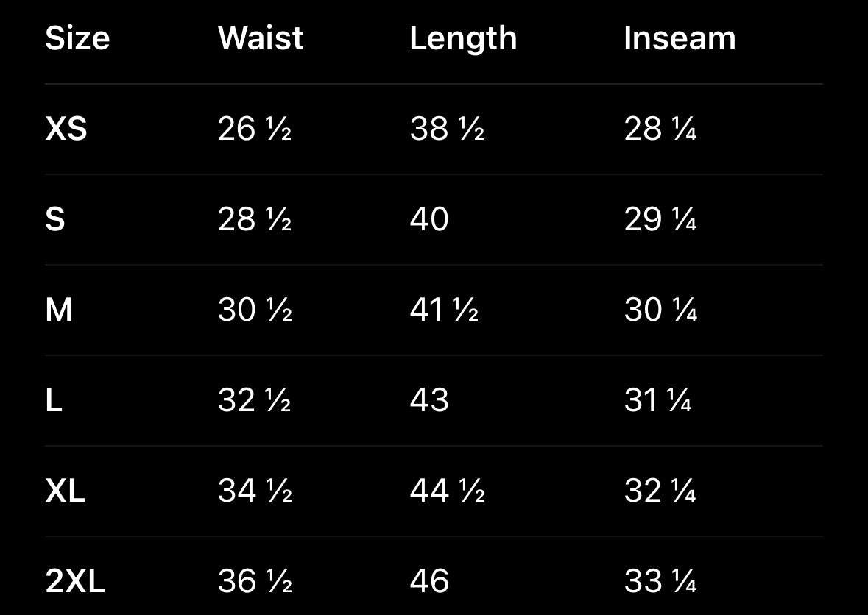Click the 30 ½ waist value
The image size is (868, 615).
point(255,310)
